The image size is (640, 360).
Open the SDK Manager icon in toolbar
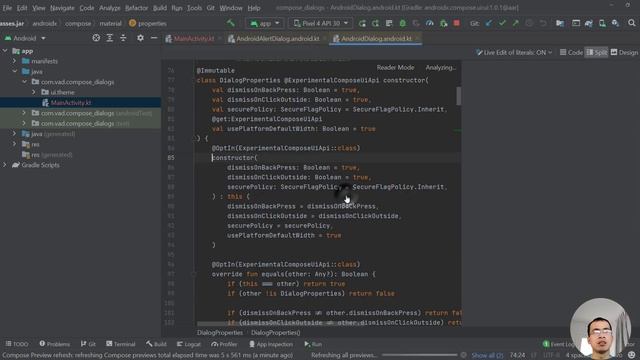click(x=615, y=23)
